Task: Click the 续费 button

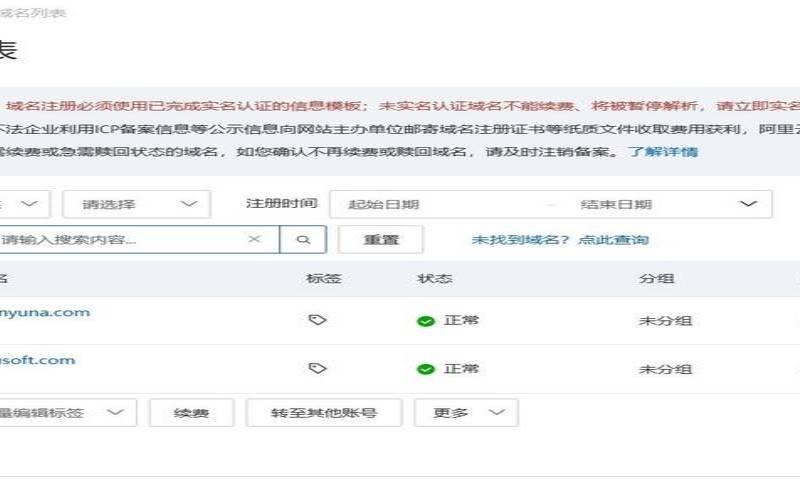Action: [192, 413]
